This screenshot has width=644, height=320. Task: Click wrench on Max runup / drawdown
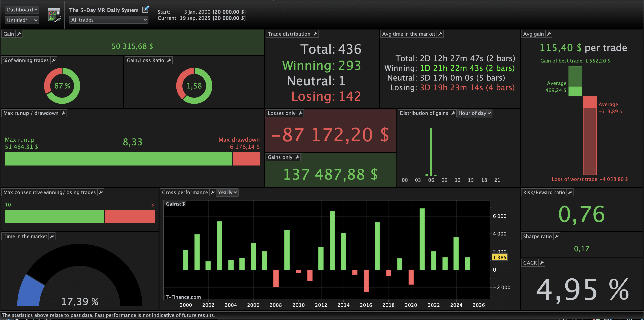[63, 113]
